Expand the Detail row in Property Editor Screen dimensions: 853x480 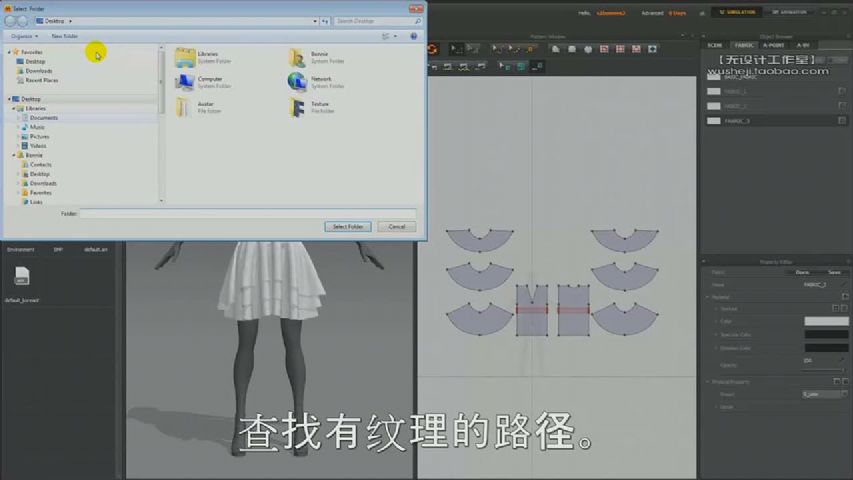[x=716, y=407]
